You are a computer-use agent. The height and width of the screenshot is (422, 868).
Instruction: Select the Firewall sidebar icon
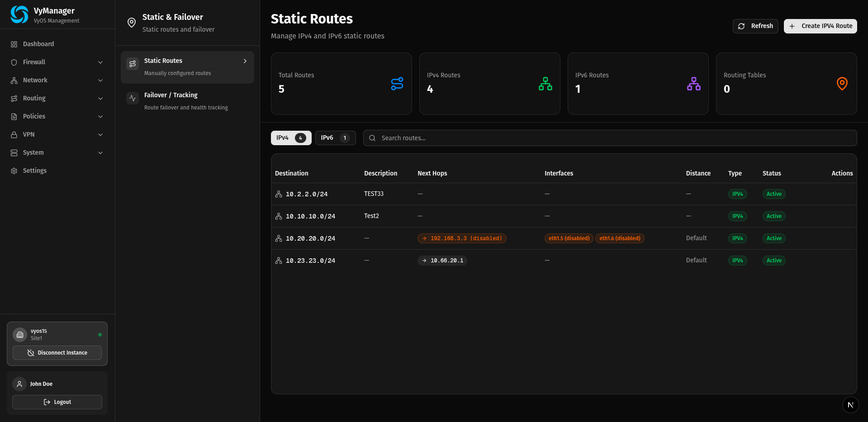(14, 62)
